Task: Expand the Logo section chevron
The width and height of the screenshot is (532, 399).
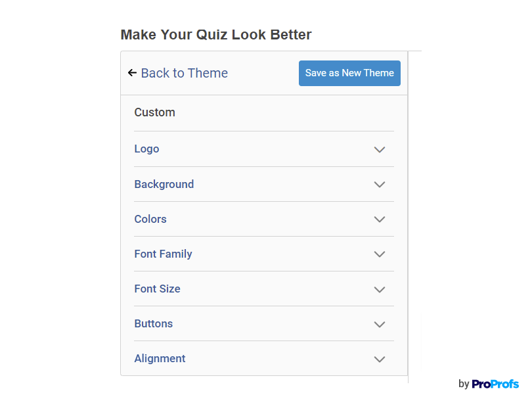Action: 379,150
